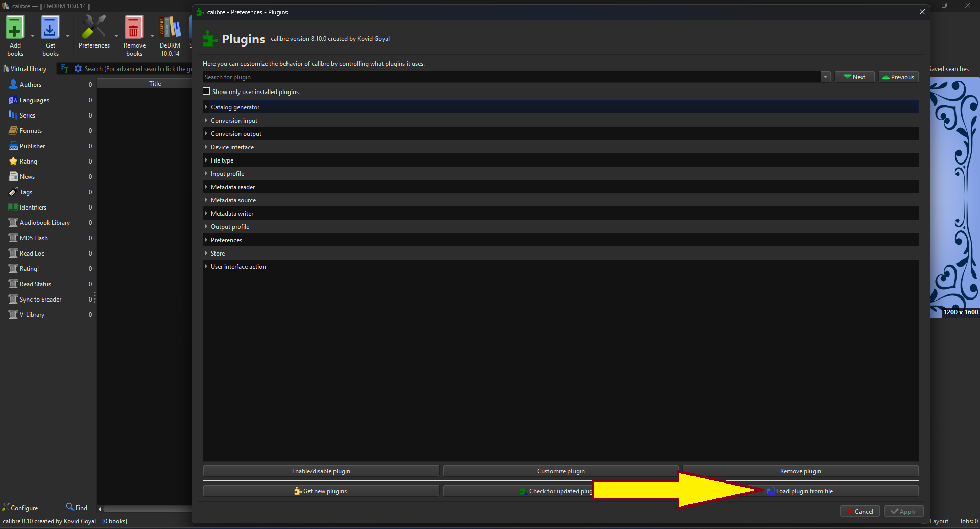Click the Remove books trash icon
This screenshot has height=529, width=980.
[134, 28]
